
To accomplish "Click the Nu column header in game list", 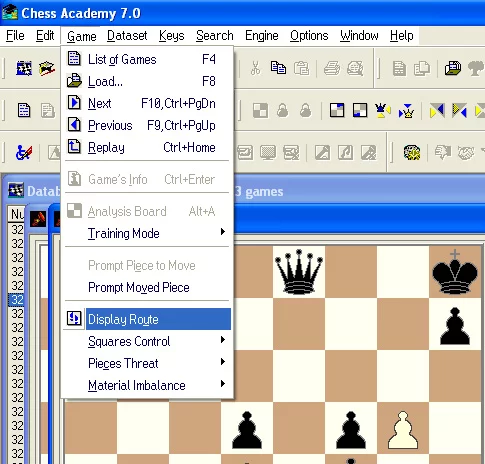I will click(x=16, y=214).
